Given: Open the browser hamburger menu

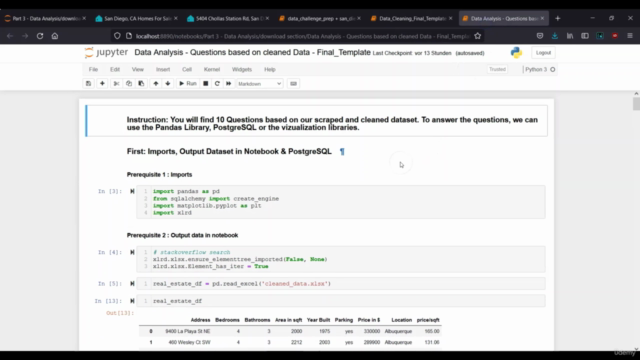Looking at the screenshot, I should click(x=630, y=36).
